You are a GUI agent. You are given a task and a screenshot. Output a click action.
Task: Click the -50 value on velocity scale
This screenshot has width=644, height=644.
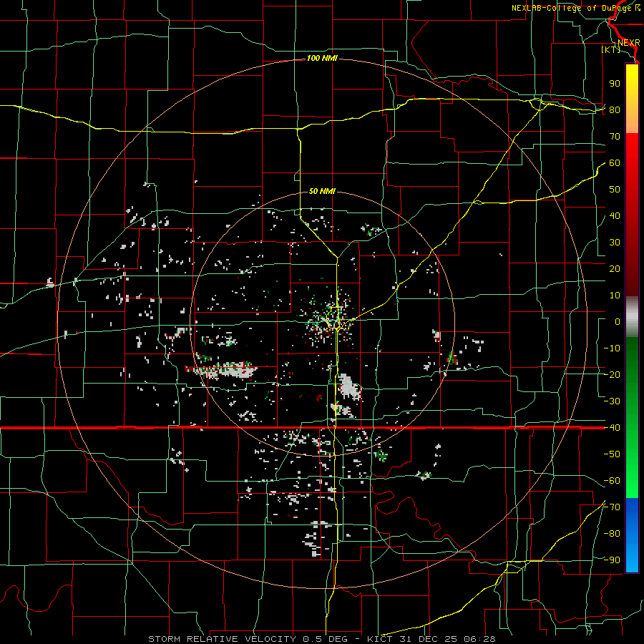(x=612, y=454)
